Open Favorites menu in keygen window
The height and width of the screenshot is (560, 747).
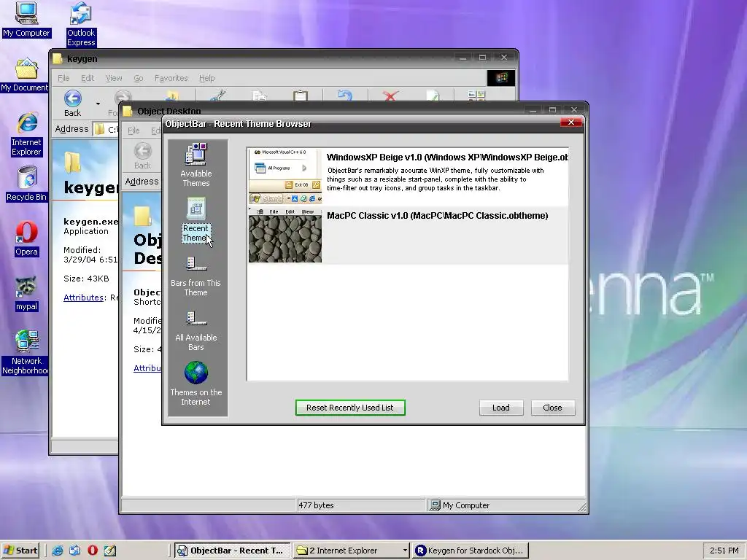pyautogui.click(x=171, y=78)
